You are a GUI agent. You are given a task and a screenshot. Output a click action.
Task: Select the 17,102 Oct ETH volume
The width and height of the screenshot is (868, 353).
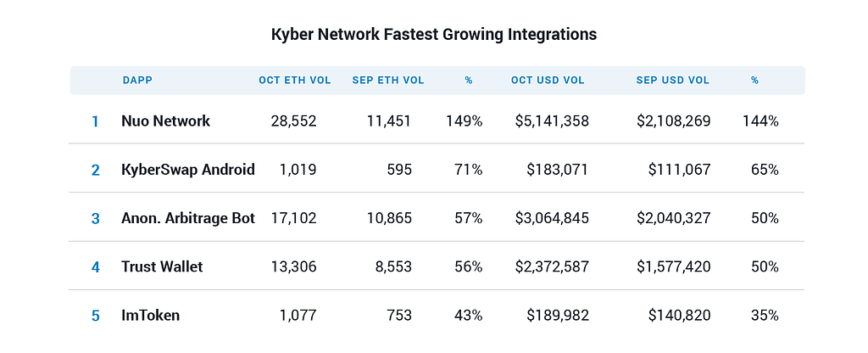pyautogui.click(x=294, y=218)
